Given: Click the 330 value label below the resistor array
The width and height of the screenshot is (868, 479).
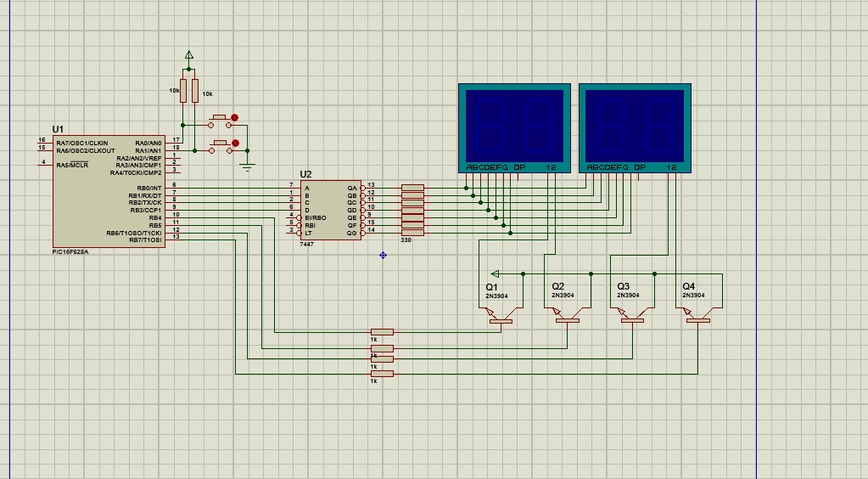Looking at the screenshot, I should [406, 240].
